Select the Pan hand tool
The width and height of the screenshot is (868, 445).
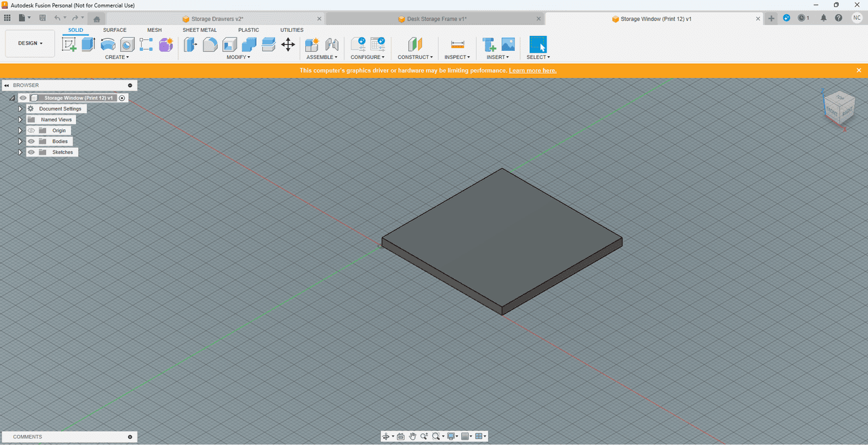(x=412, y=436)
